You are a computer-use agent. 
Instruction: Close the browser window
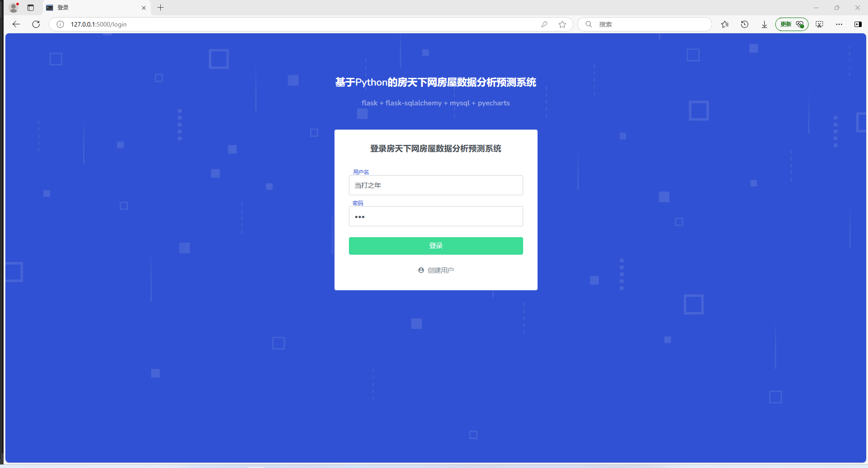tap(858, 8)
